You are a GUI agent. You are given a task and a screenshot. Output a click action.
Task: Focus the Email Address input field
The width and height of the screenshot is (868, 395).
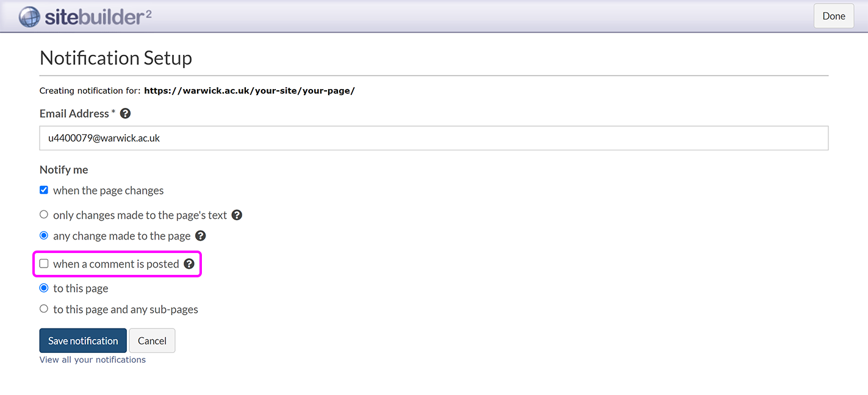pyautogui.click(x=434, y=138)
